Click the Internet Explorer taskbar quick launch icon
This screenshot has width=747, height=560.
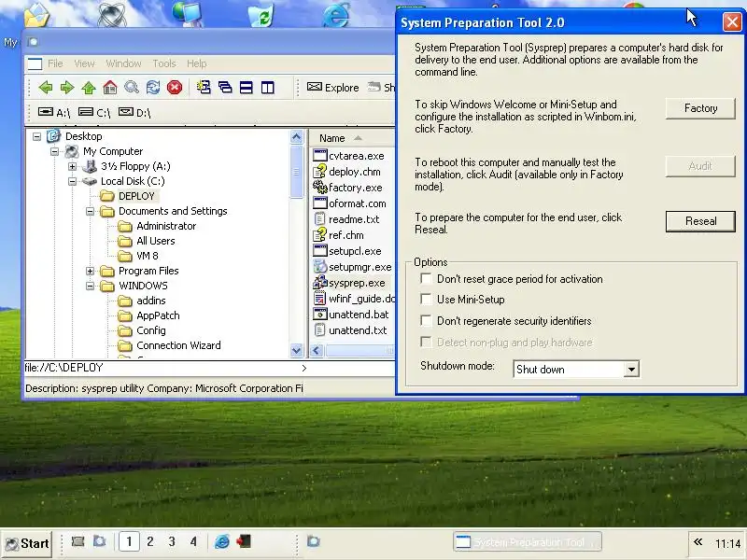(222, 541)
